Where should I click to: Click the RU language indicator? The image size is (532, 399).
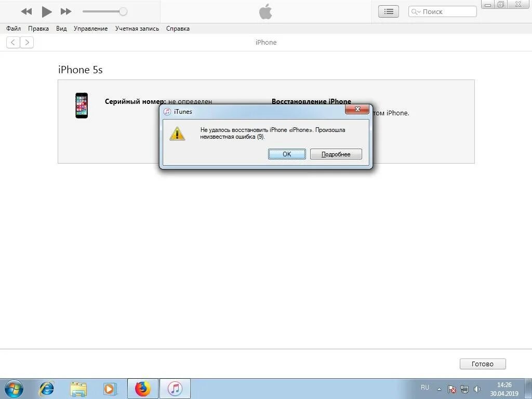(425, 387)
